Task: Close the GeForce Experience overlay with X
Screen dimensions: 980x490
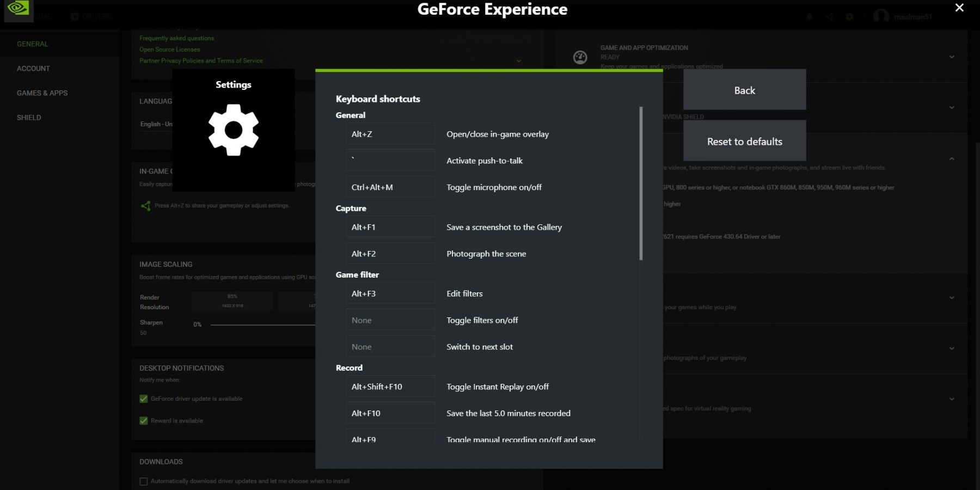Action: pyautogui.click(x=959, y=8)
